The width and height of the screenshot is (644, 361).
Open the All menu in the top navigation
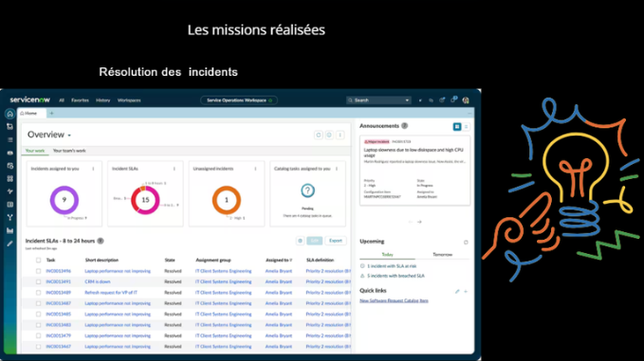(x=62, y=100)
